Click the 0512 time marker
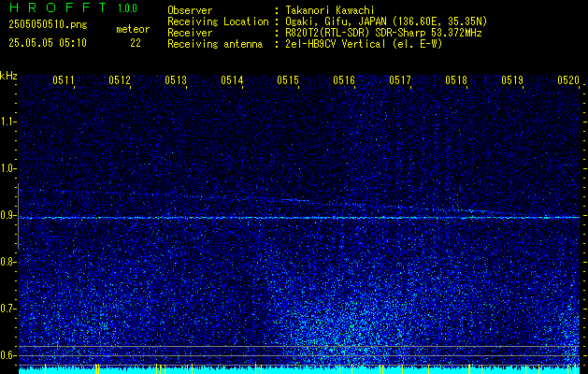The width and height of the screenshot is (588, 374). click(x=120, y=80)
